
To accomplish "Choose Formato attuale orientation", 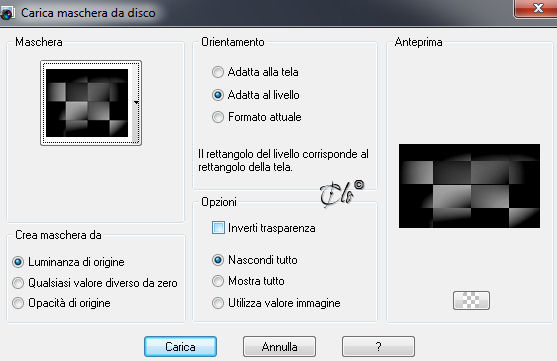I will (x=256, y=117).
